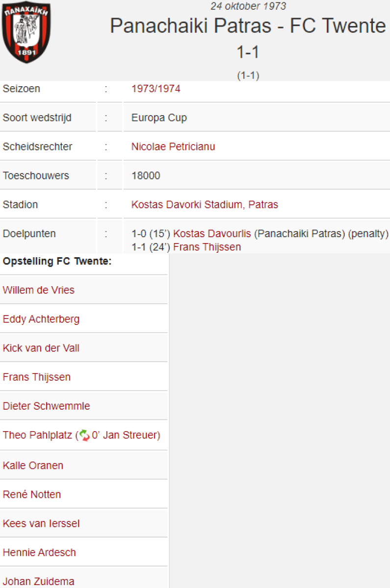Click the Panachaiki club crest logo
The height and width of the screenshot is (588, 390).
tap(26, 32)
